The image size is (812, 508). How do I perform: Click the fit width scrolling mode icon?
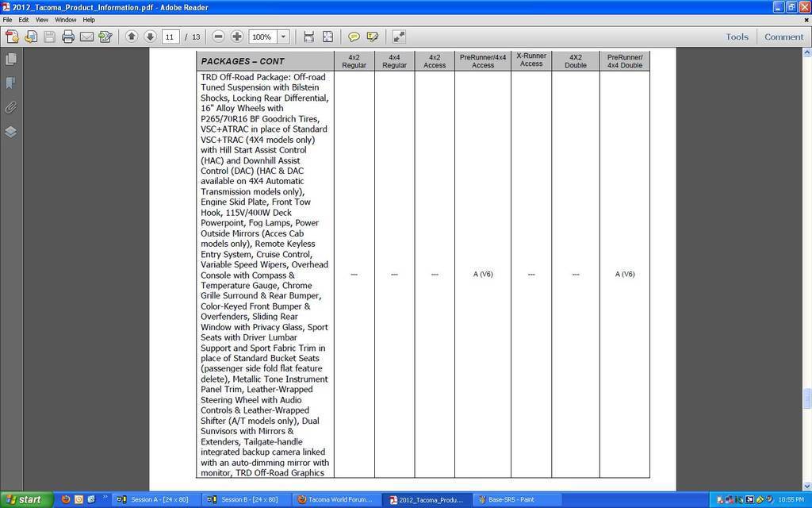pos(309,37)
